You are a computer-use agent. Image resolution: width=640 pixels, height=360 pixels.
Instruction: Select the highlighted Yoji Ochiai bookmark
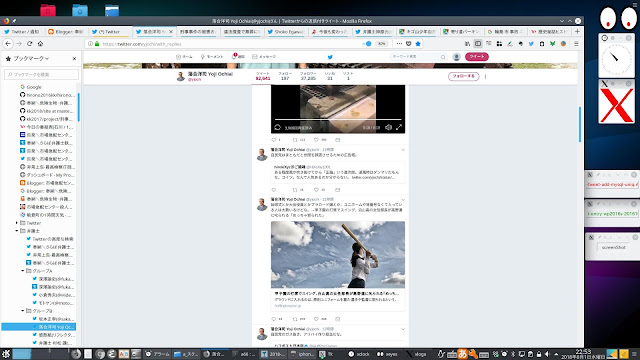38,327
